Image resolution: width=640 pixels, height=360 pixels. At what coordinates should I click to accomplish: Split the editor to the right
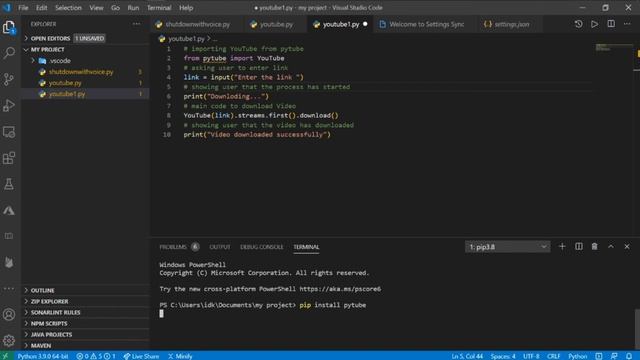611,24
